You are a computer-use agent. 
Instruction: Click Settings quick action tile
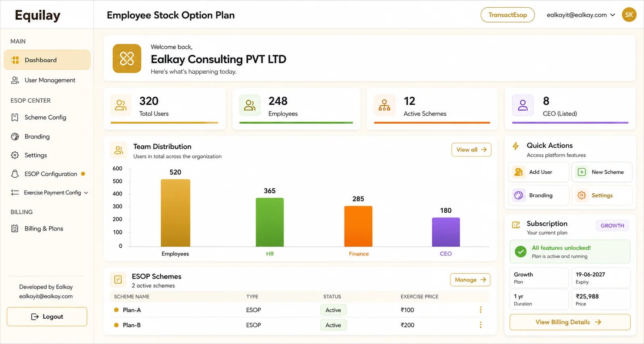coord(602,195)
